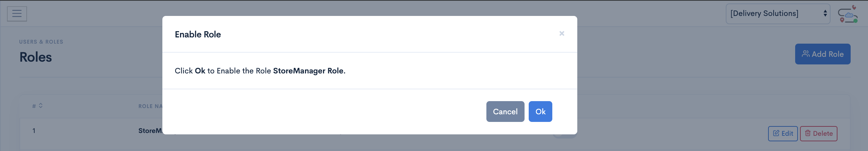Image resolution: width=868 pixels, height=151 pixels.
Task: Click the Add Role button label
Action: (x=827, y=54)
